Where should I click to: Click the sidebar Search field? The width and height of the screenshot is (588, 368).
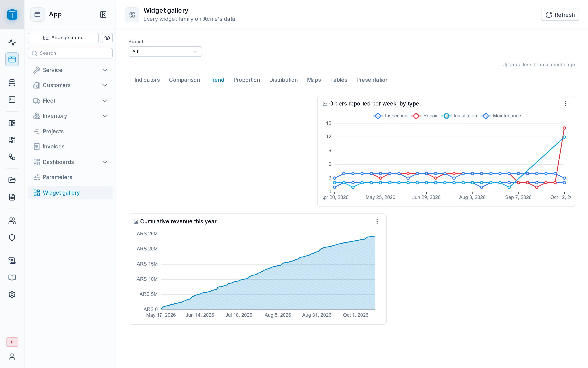pos(70,53)
